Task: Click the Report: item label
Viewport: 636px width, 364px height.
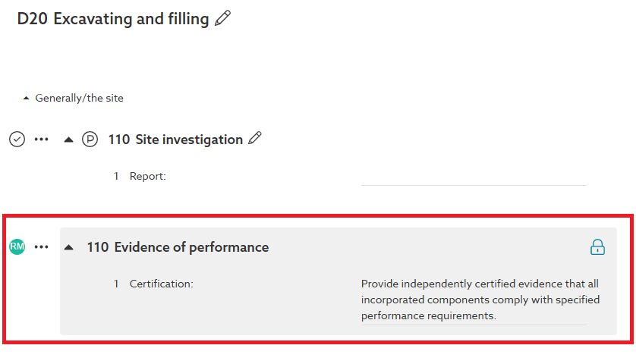Action: pyautogui.click(x=147, y=176)
